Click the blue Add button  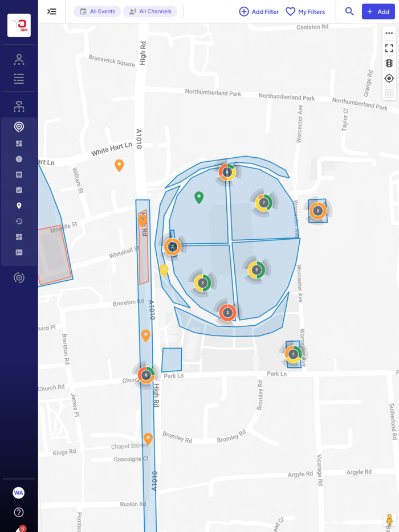coord(378,11)
